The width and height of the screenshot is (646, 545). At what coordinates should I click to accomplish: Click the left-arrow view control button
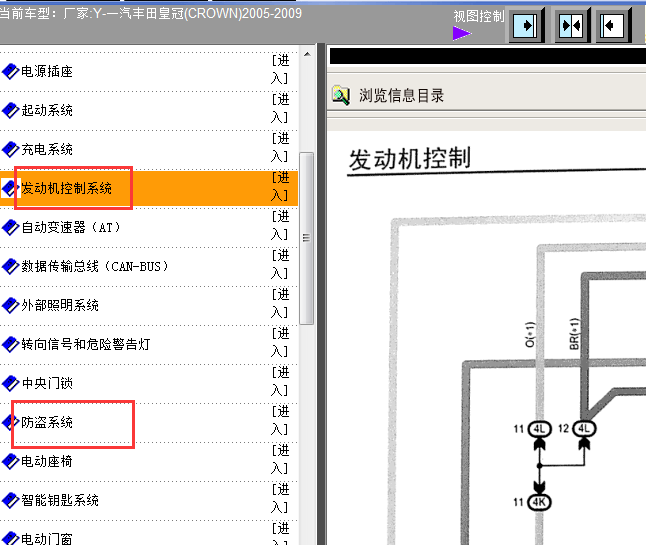613,26
